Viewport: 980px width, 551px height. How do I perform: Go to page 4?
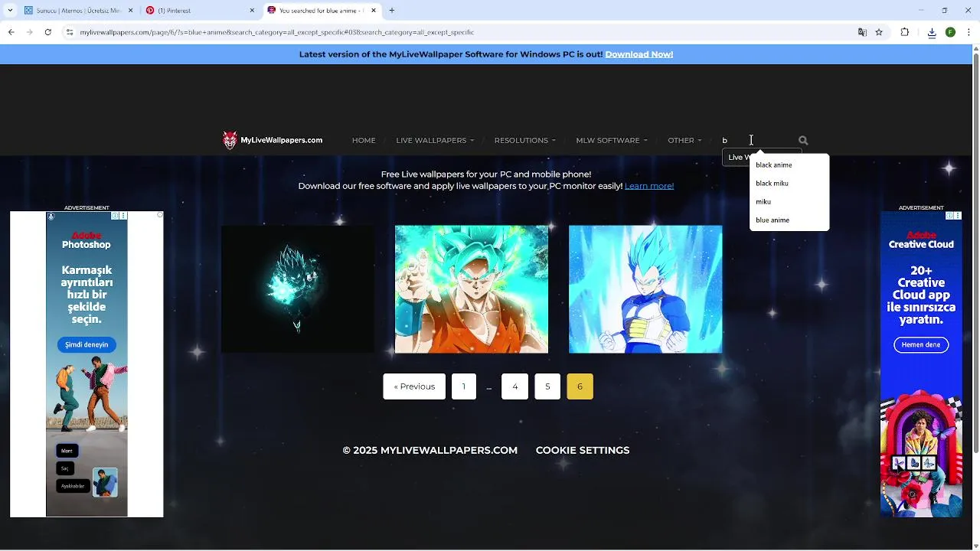tap(515, 386)
